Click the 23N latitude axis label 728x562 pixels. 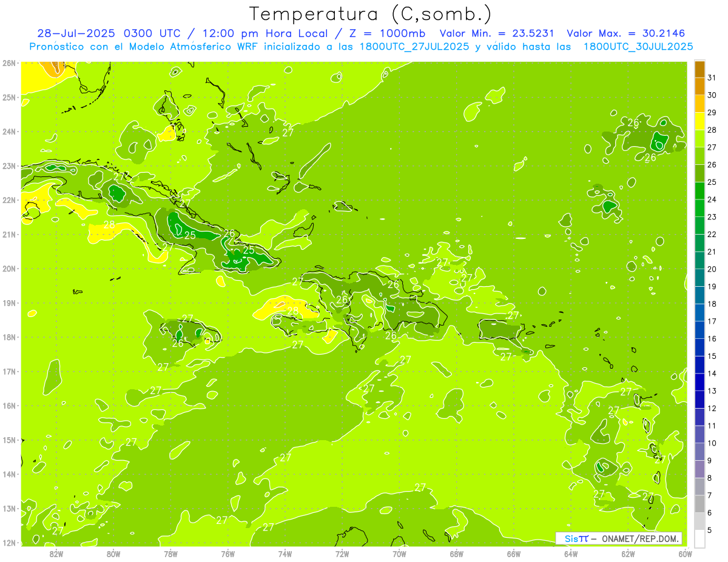coord(8,166)
